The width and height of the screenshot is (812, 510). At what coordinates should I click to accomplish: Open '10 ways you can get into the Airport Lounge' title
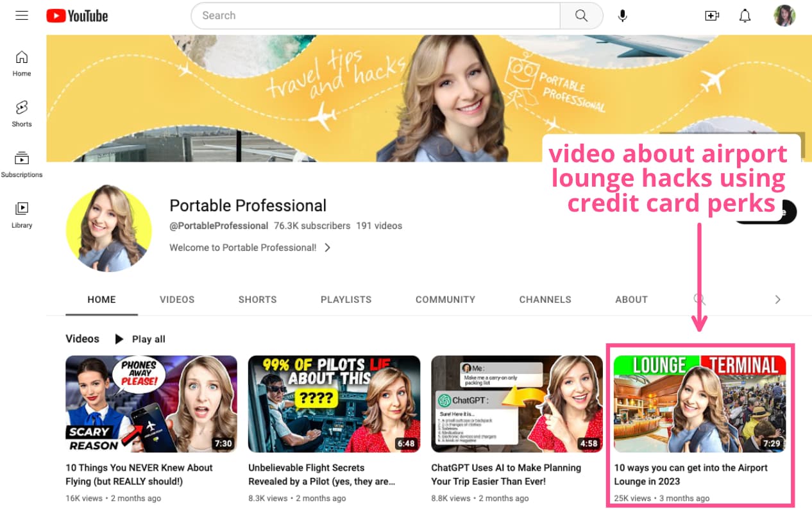(690, 474)
